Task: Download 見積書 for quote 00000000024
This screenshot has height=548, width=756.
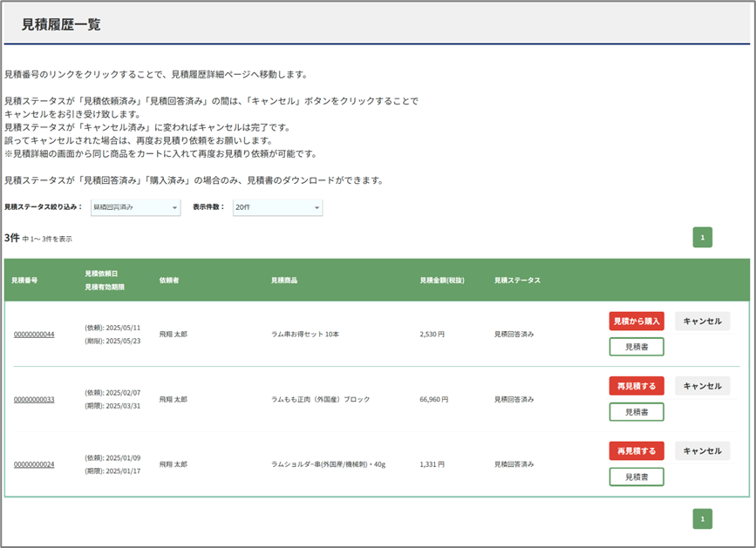Action: click(x=637, y=477)
